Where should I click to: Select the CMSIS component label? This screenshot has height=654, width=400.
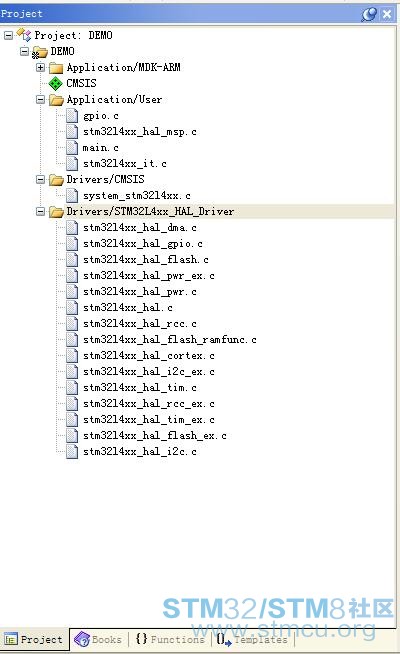pos(81,83)
